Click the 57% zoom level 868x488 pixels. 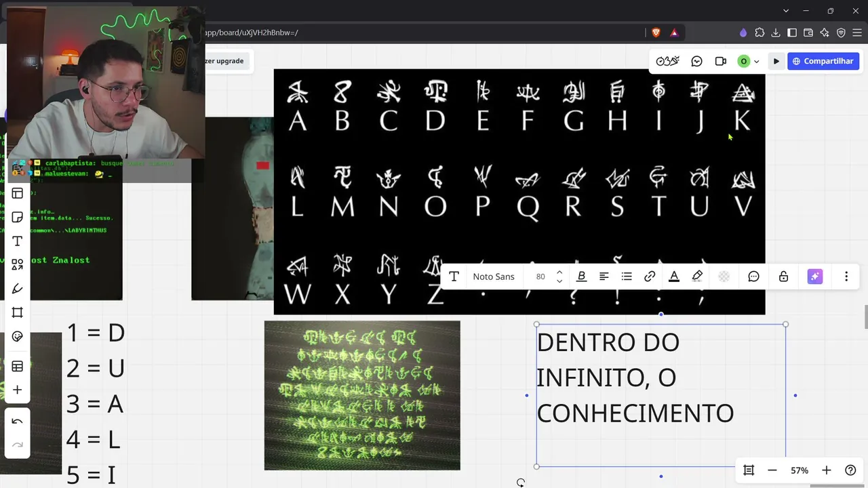coord(800,470)
